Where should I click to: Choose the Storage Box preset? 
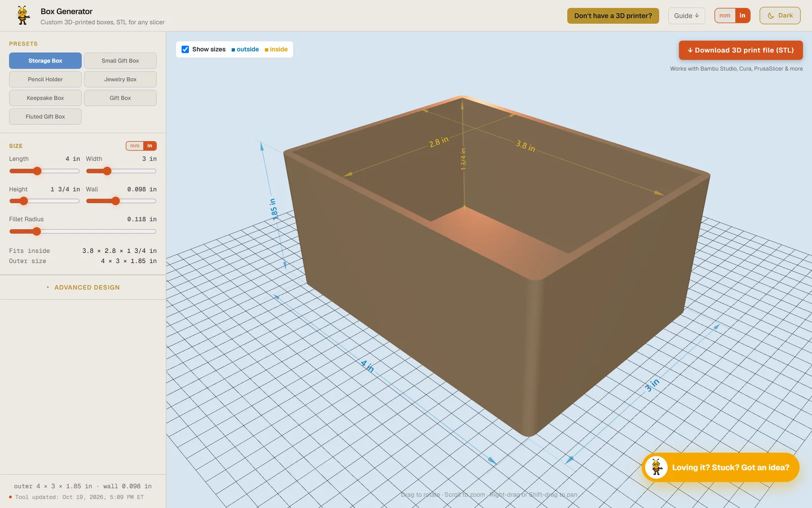(x=45, y=60)
